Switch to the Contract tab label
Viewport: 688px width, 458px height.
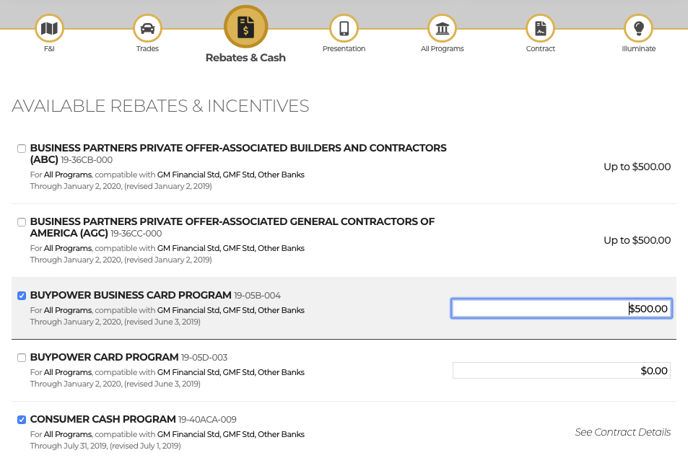(540, 49)
